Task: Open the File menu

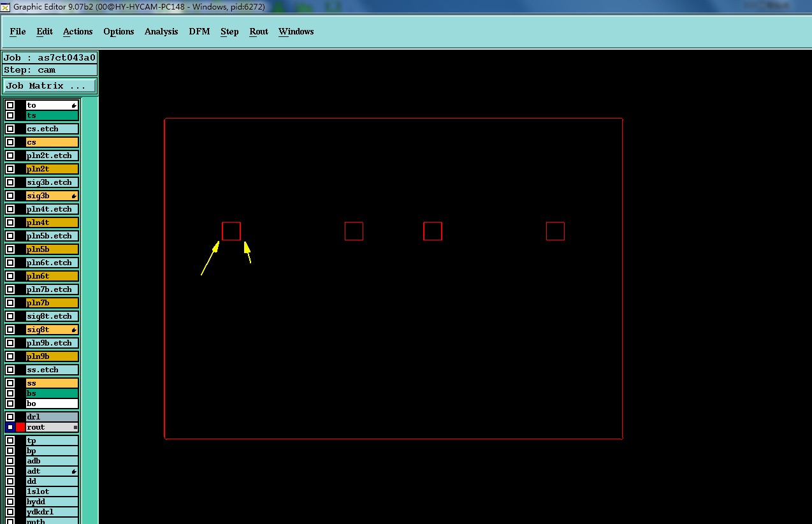Action: [x=18, y=31]
